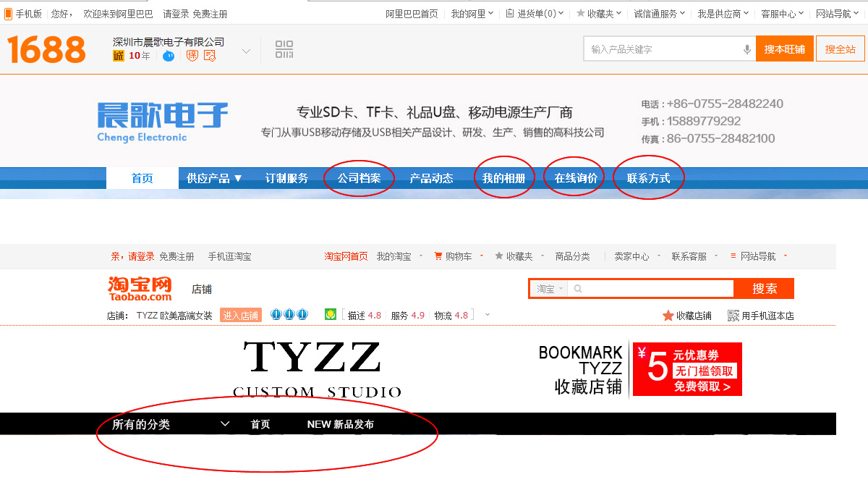
Task: Click the 进货单 order list icon
Action: 510,14
